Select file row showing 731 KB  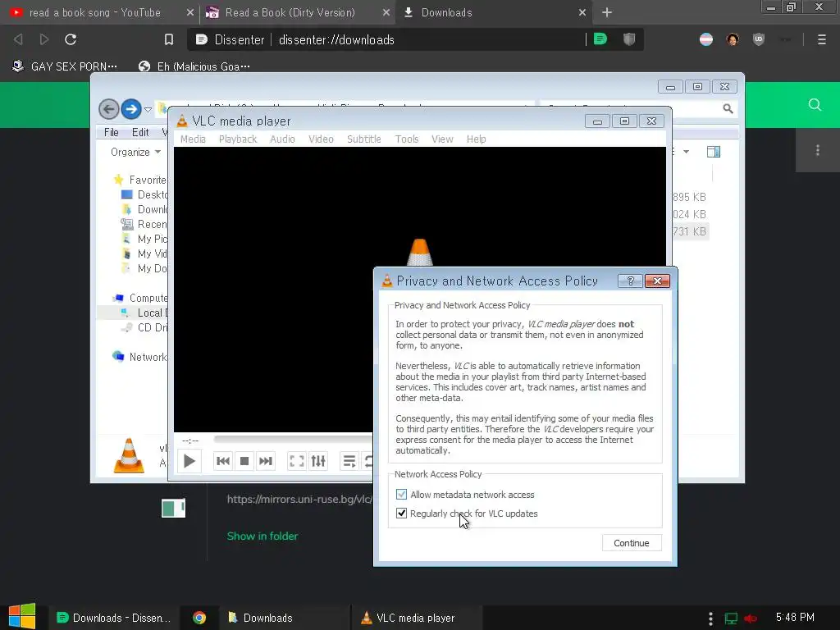pyautogui.click(x=690, y=231)
